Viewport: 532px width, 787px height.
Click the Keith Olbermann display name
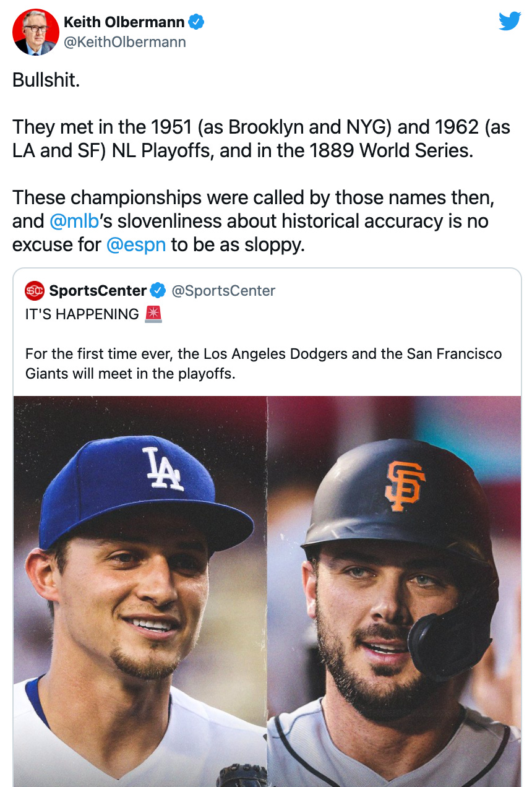124,22
